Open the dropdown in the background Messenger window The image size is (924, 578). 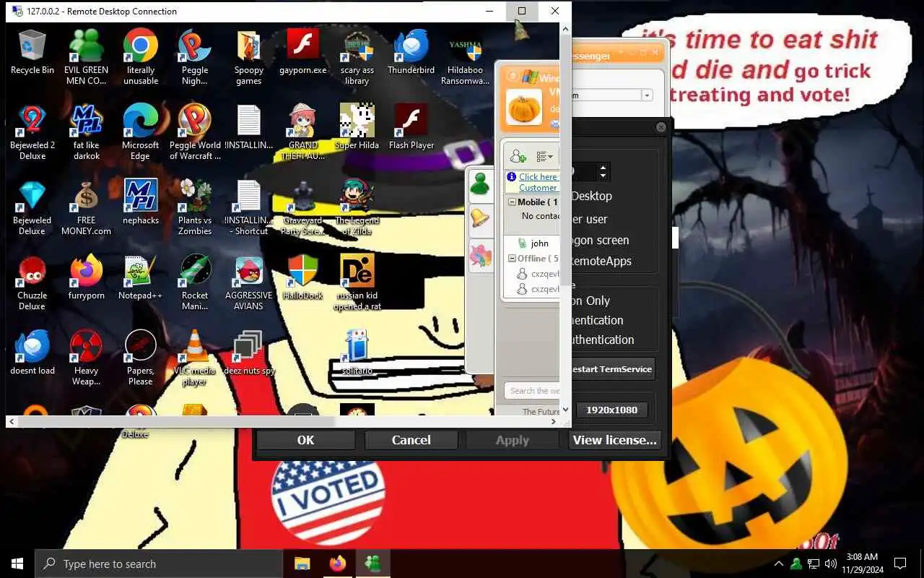[x=647, y=95]
